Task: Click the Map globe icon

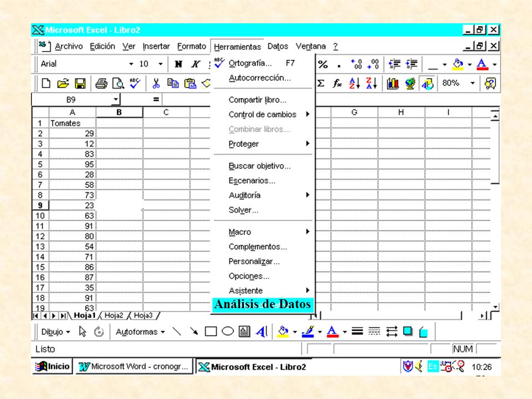Action: pyautogui.click(x=410, y=83)
